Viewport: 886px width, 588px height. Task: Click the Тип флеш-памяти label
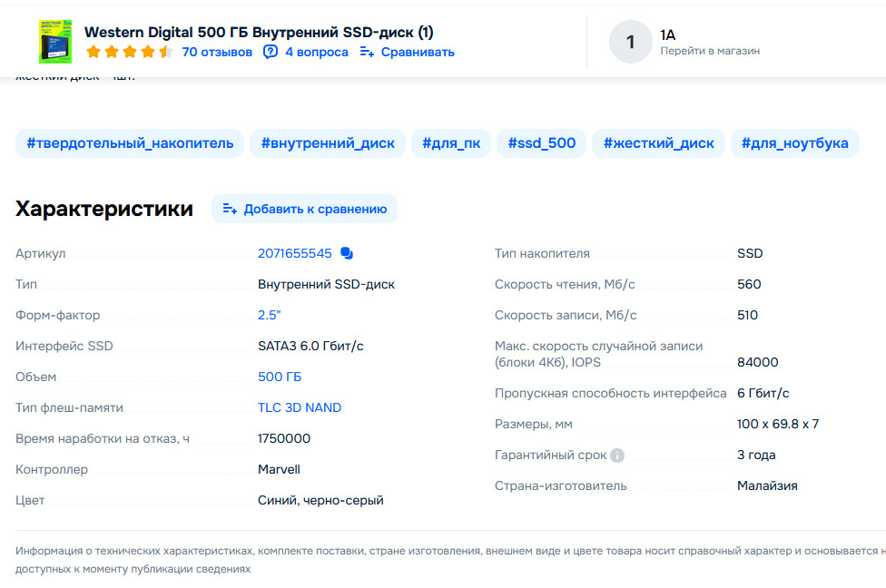[x=70, y=407]
